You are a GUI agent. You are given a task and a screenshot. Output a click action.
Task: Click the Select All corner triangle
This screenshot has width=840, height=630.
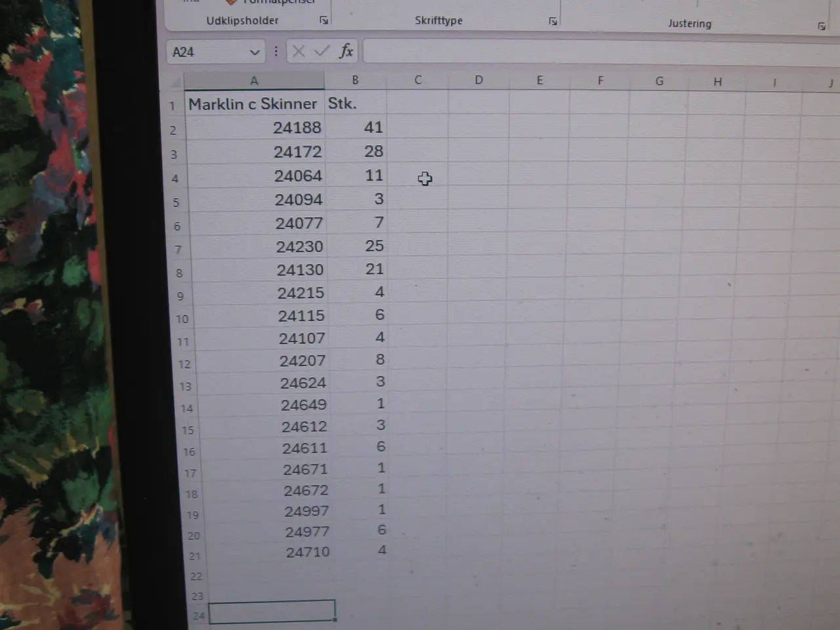175,81
